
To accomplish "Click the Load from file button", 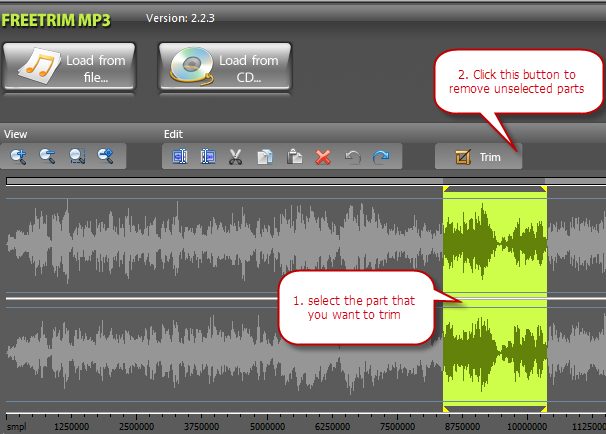I will pos(69,66).
